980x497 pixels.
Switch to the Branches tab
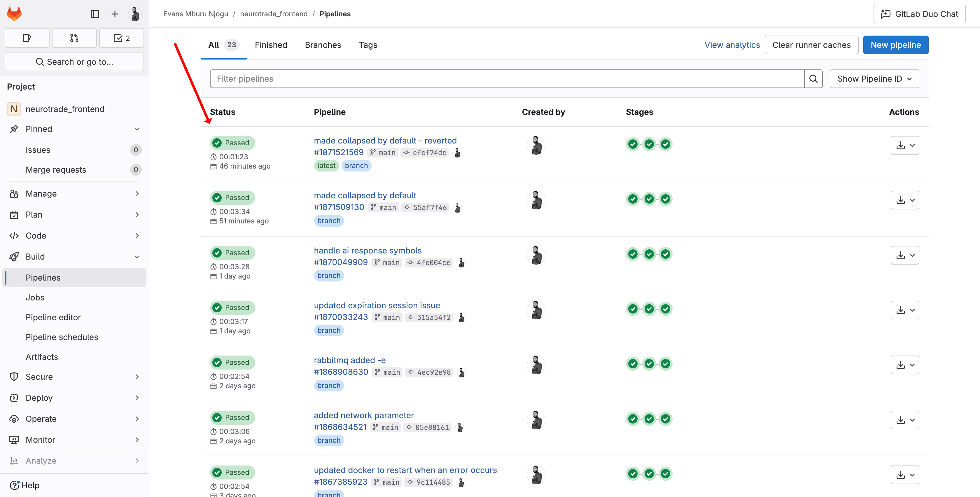coord(323,45)
